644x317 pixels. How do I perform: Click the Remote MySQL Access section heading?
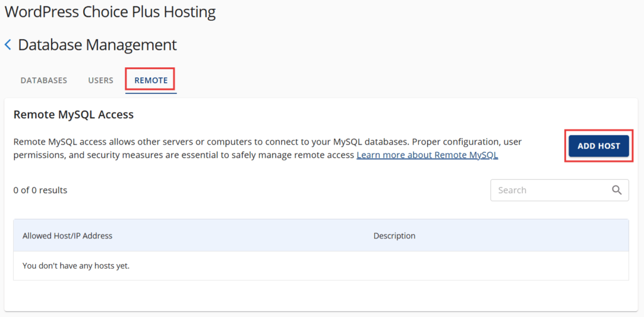tap(74, 114)
